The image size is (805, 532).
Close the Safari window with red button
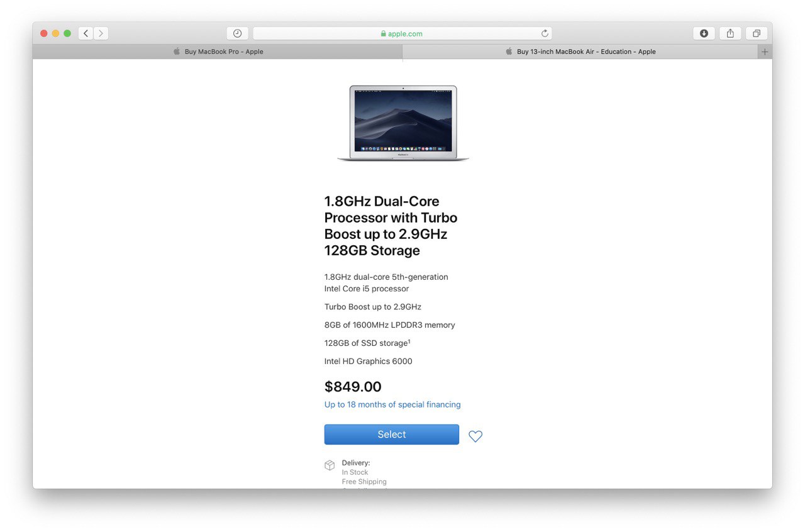pyautogui.click(x=44, y=33)
